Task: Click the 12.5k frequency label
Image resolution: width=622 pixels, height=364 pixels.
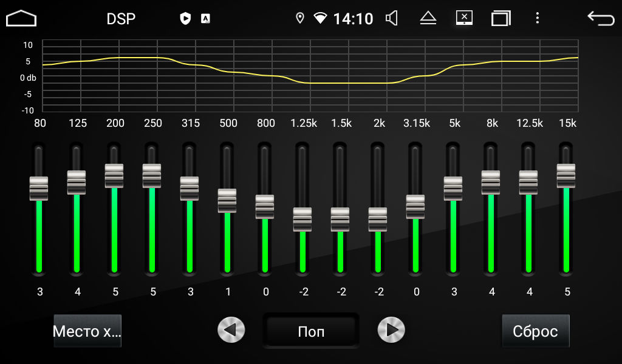Action: [x=530, y=123]
